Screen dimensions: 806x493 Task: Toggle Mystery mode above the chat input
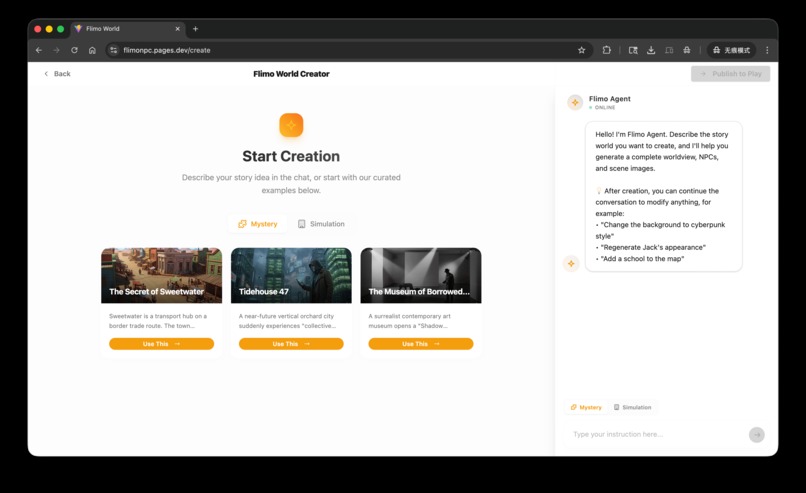coord(585,407)
